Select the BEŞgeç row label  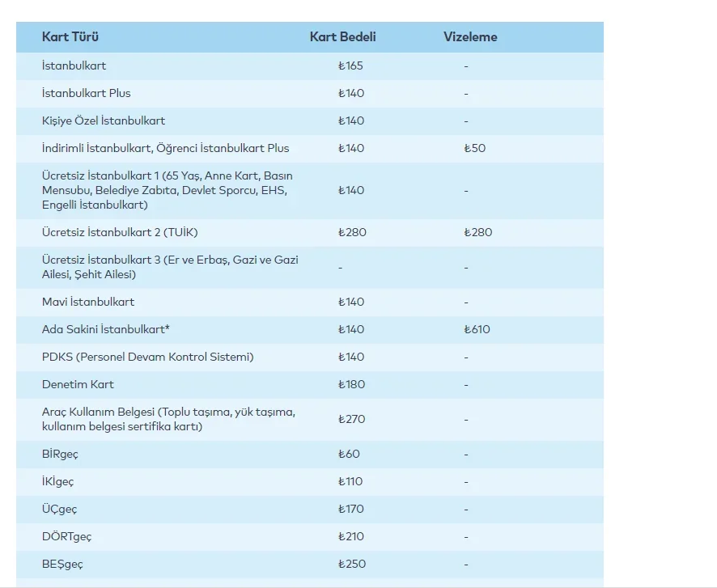point(62,564)
